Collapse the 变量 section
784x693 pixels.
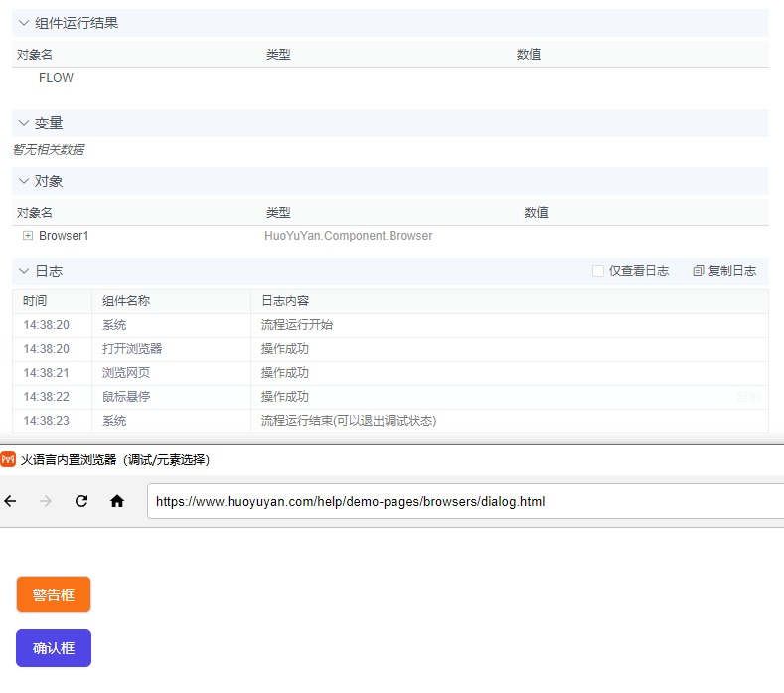[x=24, y=123]
